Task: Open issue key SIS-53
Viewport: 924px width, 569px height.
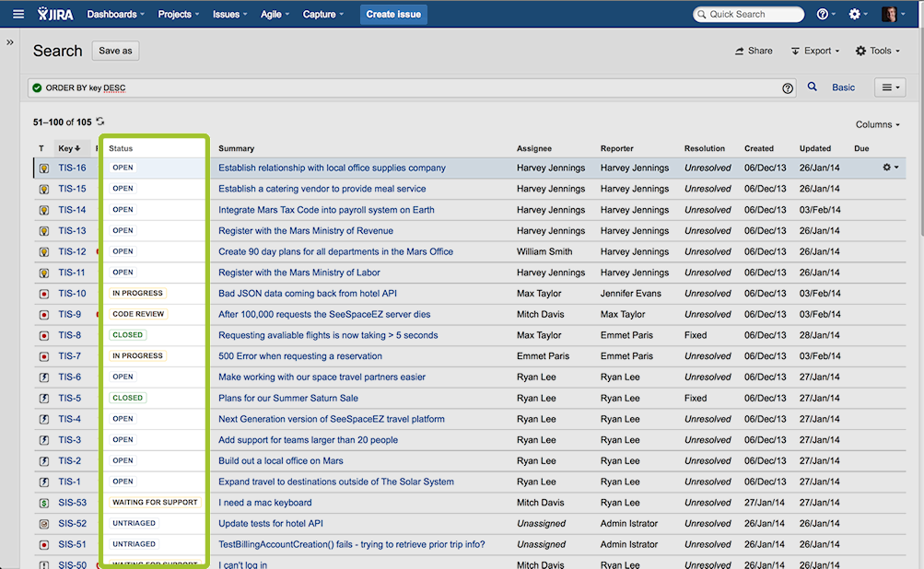Action: [73, 503]
